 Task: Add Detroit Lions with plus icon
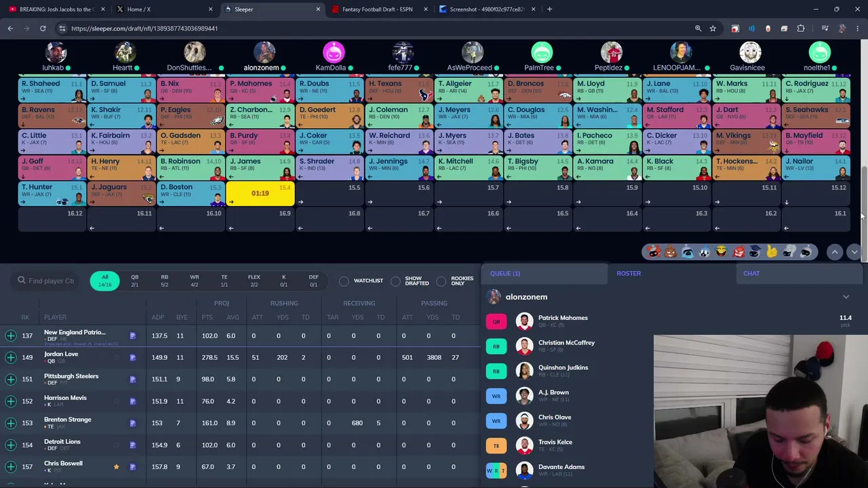pyautogui.click(x=11, y=445)
